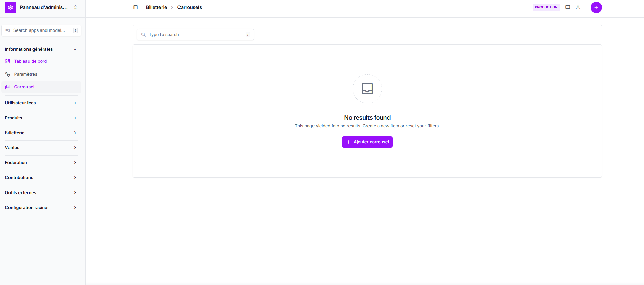The width and height of the screenshot is (644, 285).
Task: Open the Ventes menu group
Action: click(41, 148)
